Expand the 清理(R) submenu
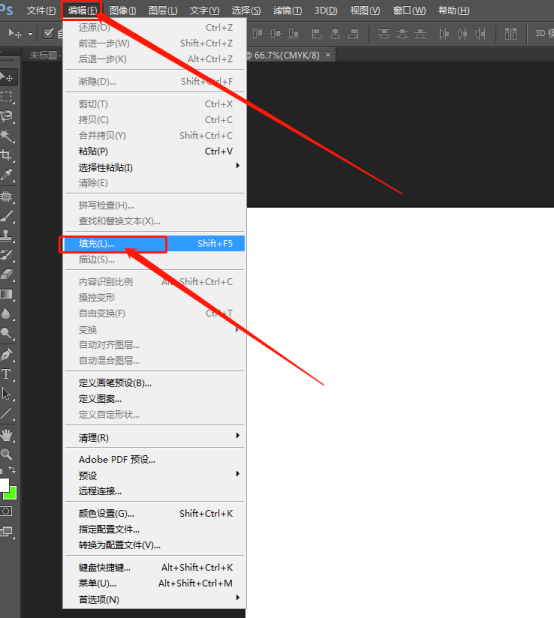 click(154, 437)
